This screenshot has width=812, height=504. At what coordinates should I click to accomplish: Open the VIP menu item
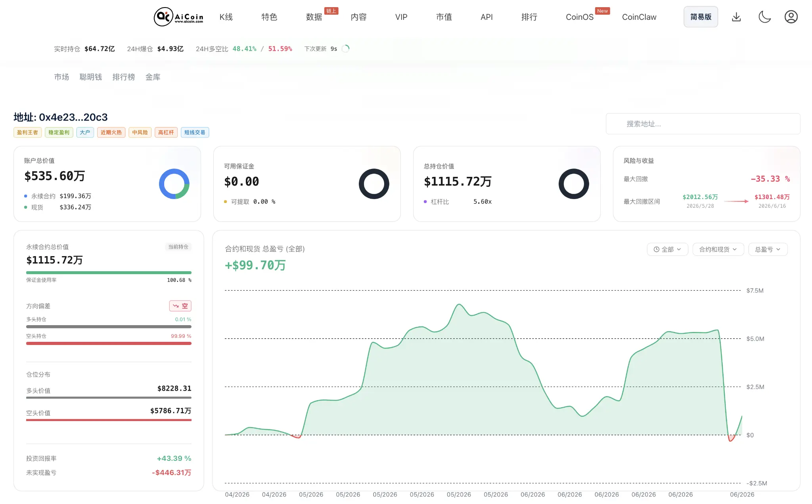pos(401,17)
